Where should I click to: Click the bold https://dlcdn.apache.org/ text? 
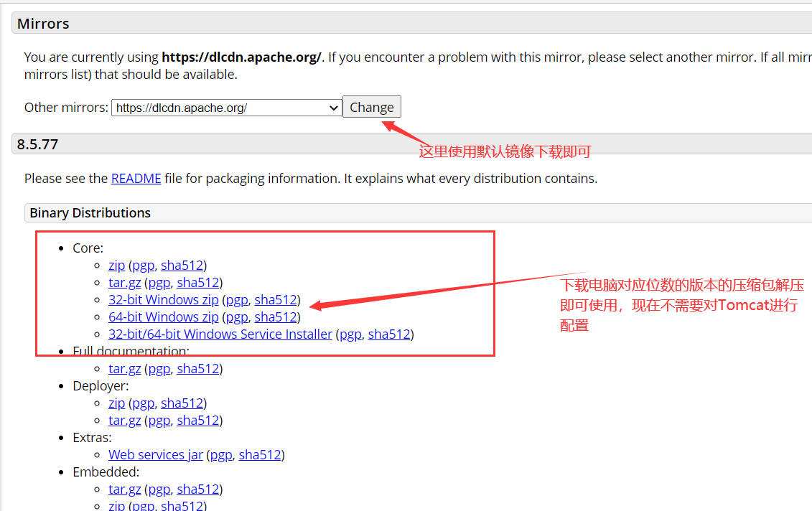coord(241,57)
